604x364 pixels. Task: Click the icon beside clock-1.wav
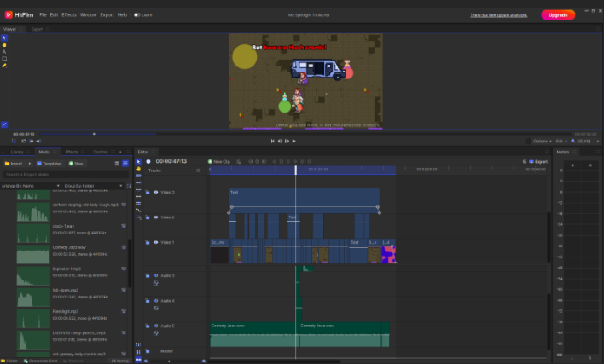pos(124,226)
